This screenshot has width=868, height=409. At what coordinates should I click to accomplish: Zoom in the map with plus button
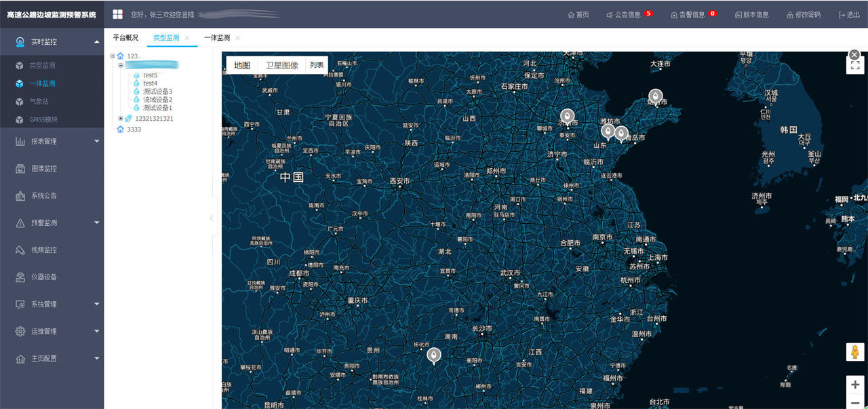[x=854, y=385]
